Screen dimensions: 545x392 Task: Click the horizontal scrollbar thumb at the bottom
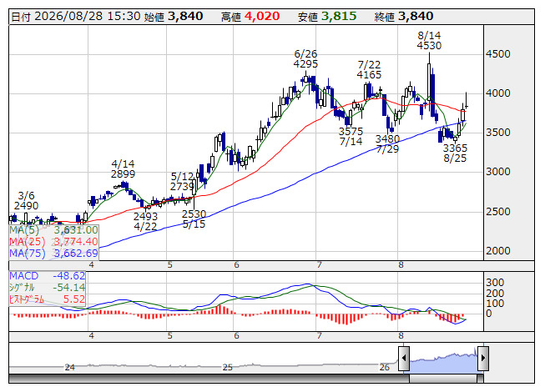pos(443,379)
